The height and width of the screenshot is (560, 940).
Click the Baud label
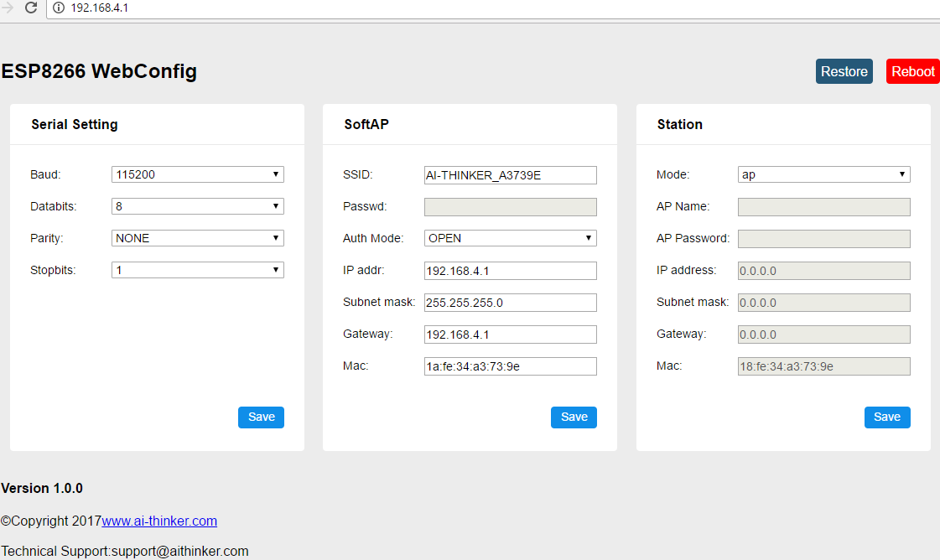point(45,174)
